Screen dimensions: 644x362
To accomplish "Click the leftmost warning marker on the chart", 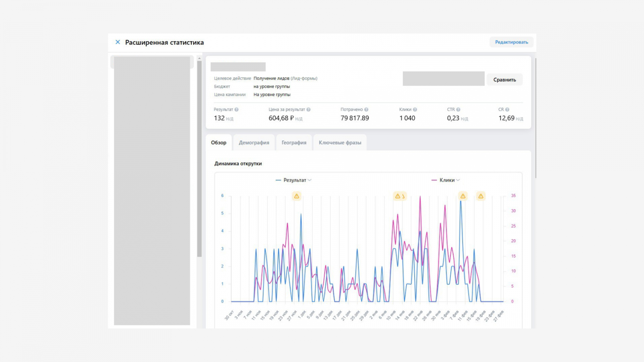I will (297, 196).
